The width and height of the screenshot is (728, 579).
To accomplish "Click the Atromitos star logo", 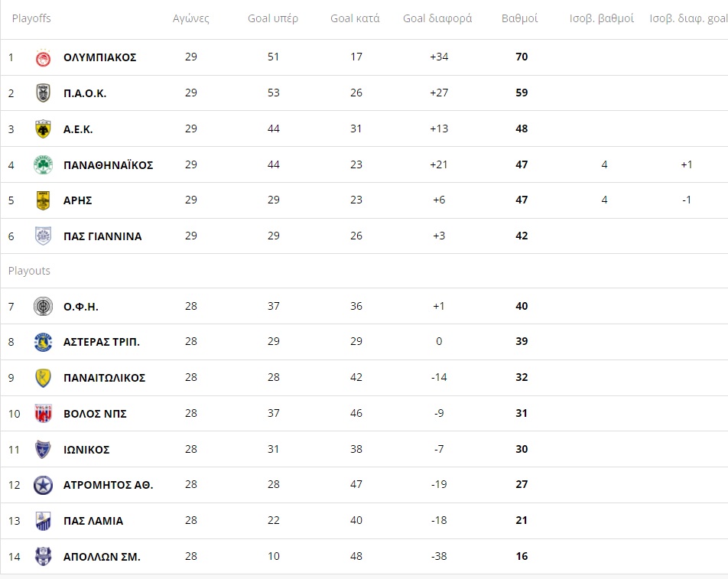I will [x=43, y=485].
